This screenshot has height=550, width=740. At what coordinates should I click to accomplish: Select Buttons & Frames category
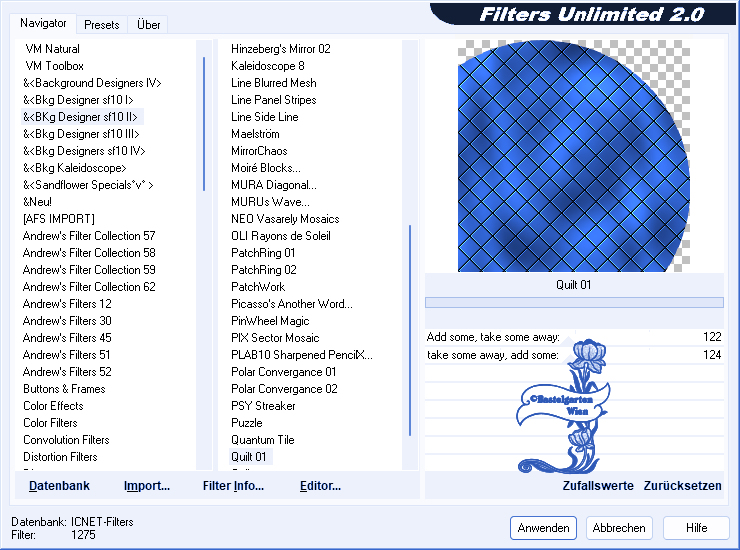[x=64, y=389]
